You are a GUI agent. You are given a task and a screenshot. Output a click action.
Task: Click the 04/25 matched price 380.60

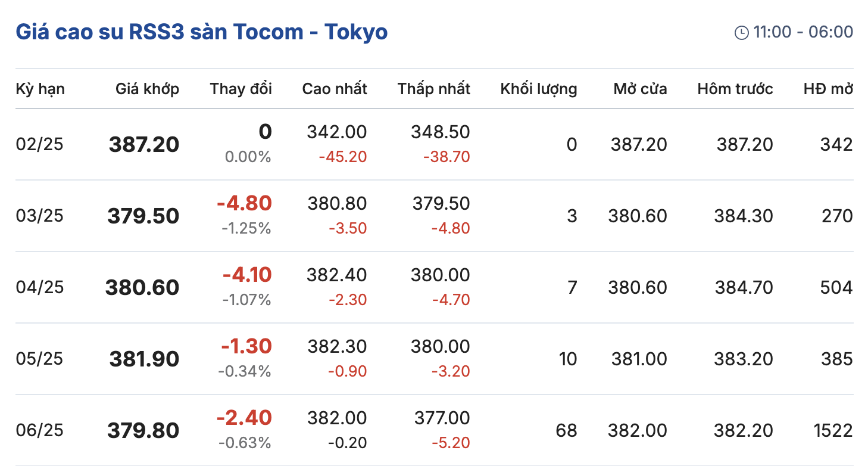[142, 288]
